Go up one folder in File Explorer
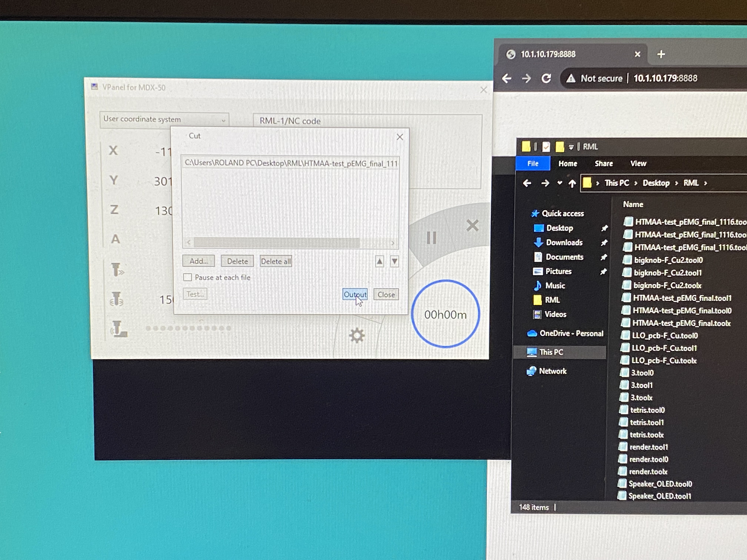 click(572, 183)
